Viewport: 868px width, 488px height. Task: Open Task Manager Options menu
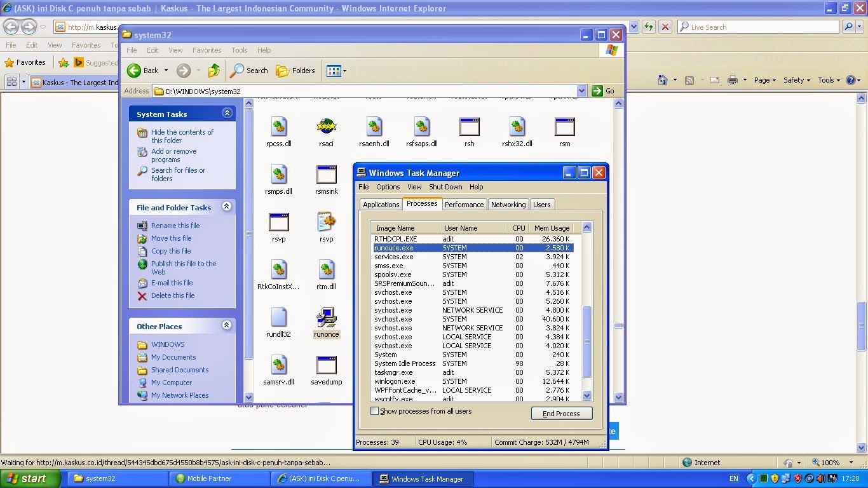pyautogui.click(x=388, y=187)
